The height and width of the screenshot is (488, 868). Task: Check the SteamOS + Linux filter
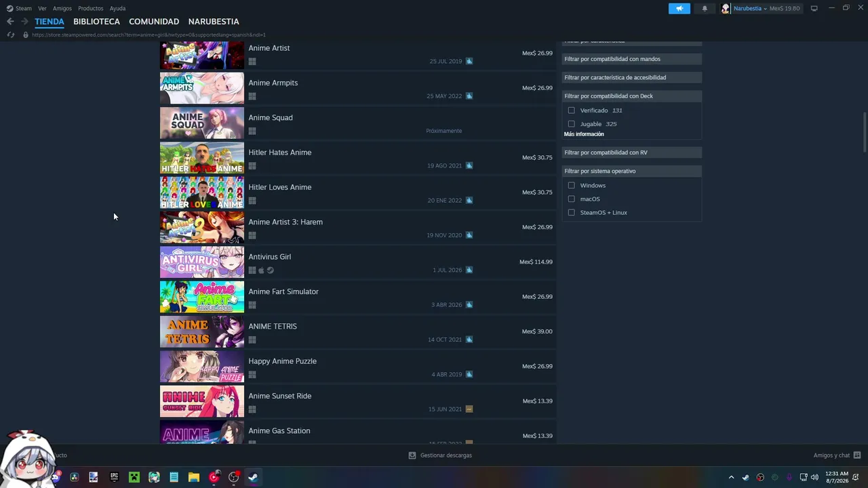(x=572, y=213)
